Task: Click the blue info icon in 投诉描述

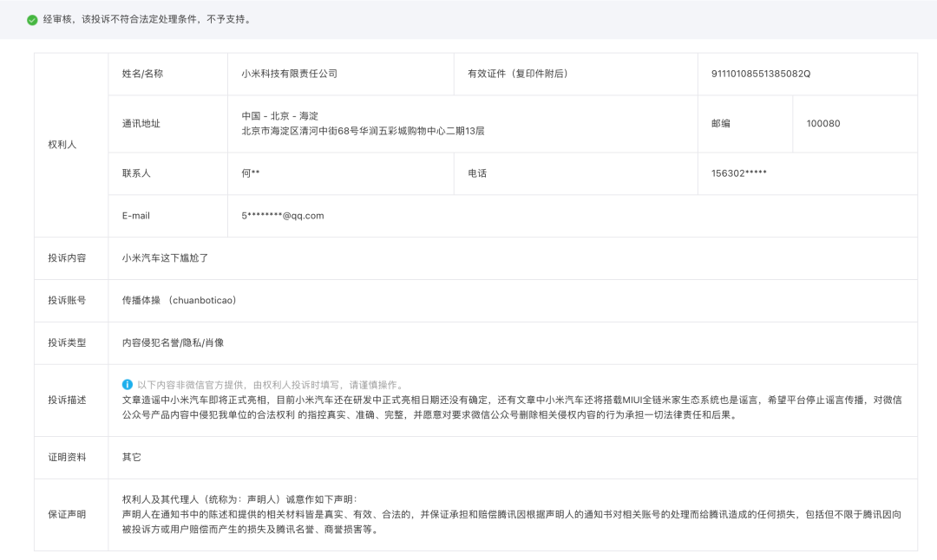Action: pos(128,385)
